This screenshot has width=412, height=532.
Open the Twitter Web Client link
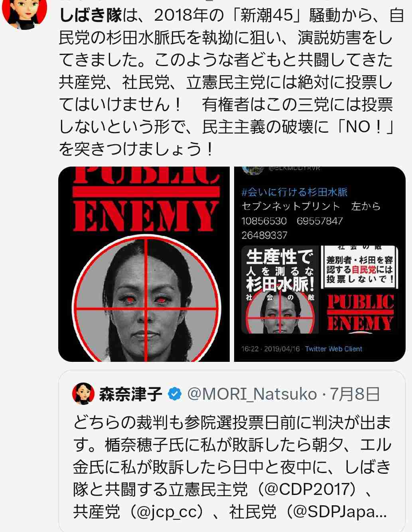[333, 349]
